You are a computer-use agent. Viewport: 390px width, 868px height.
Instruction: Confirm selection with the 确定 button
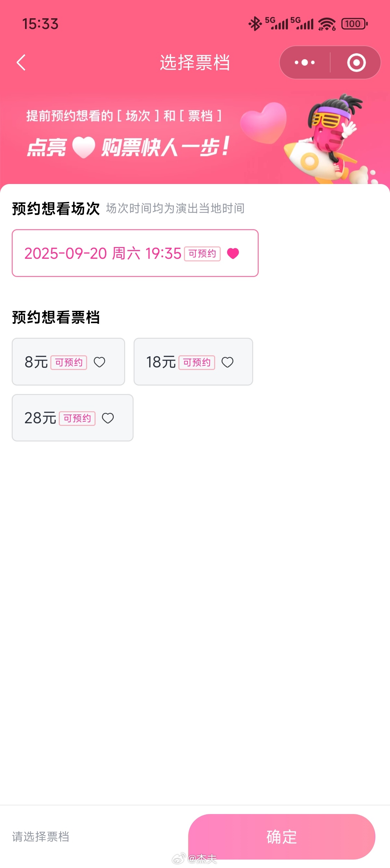[281, 837]
